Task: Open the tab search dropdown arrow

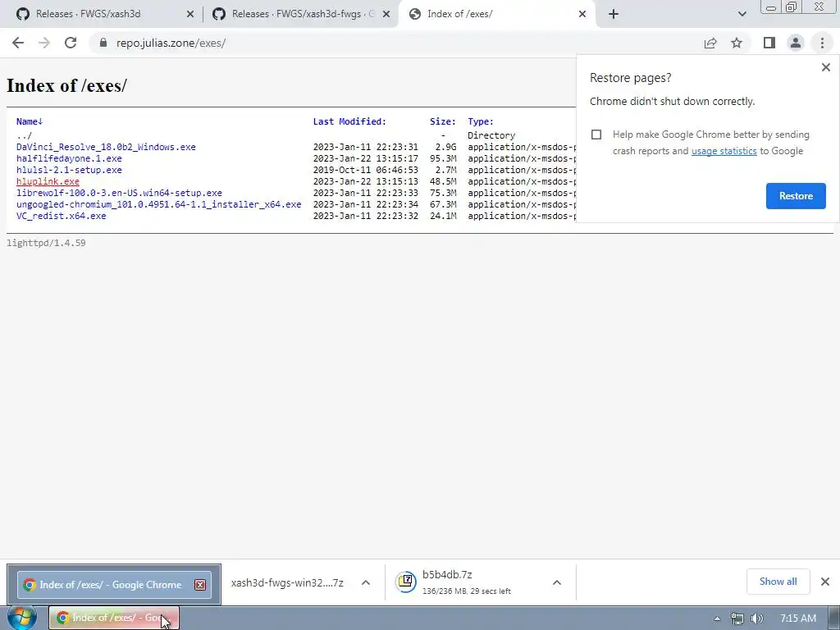Action: coord(742,14)
